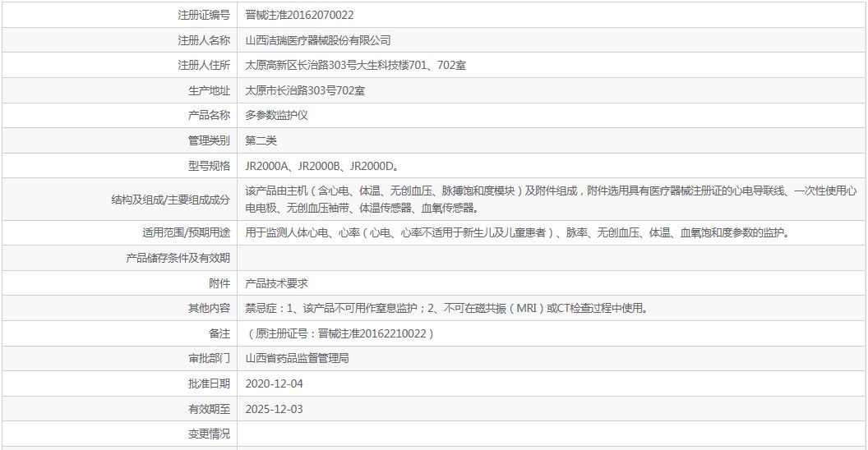
Task: Click the 变更情况 label
Action: point(210,434)
